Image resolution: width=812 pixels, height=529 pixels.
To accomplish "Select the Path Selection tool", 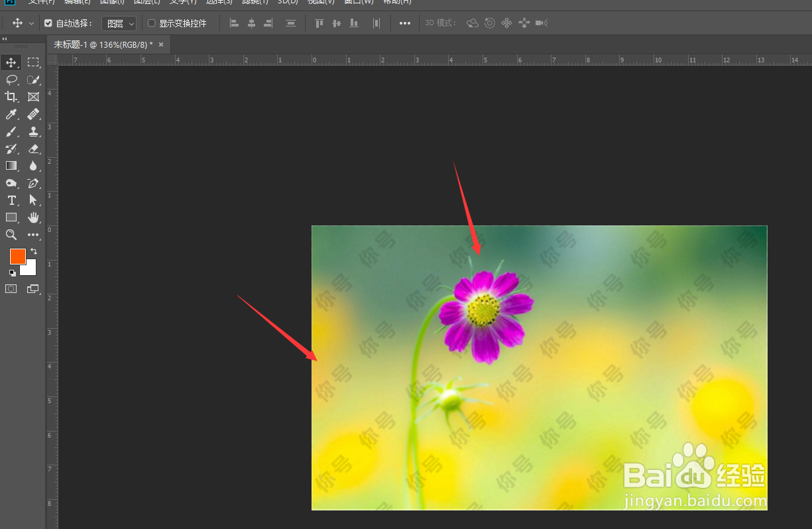I will tap(33, 200).
